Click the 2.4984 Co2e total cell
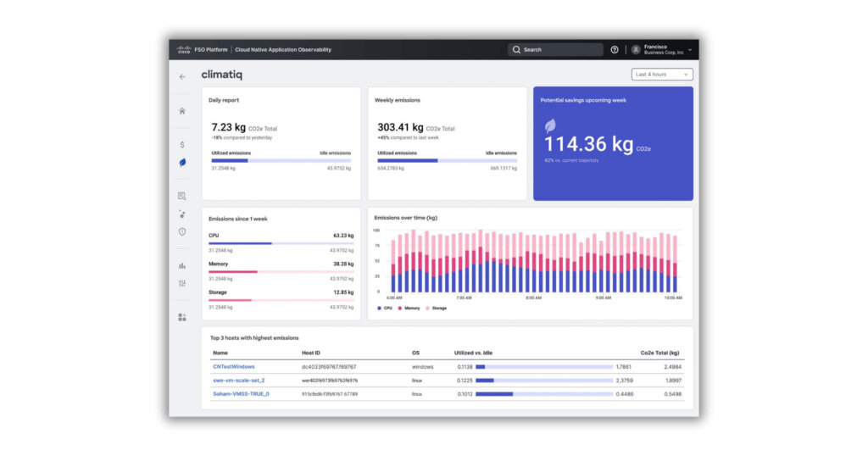This screenshot has width=868, height=456. pyautogui.click(x=672, y=367)
